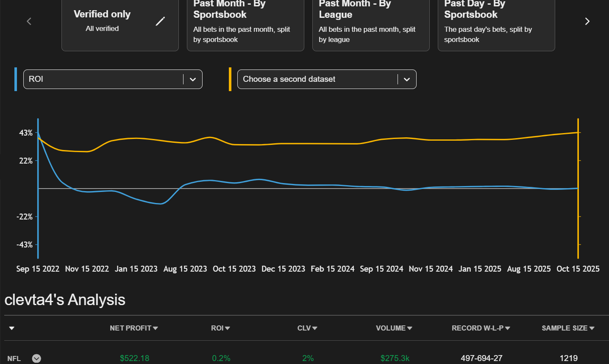The width and height of the screenshot is (609, 364).
Task: Choose the Verified only preset card
Action: [110, 23]
